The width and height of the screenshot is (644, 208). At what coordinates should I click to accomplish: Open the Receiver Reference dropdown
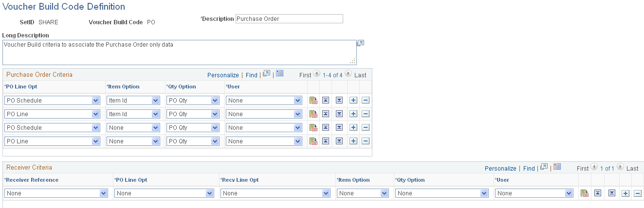click(x=56, y=193)
